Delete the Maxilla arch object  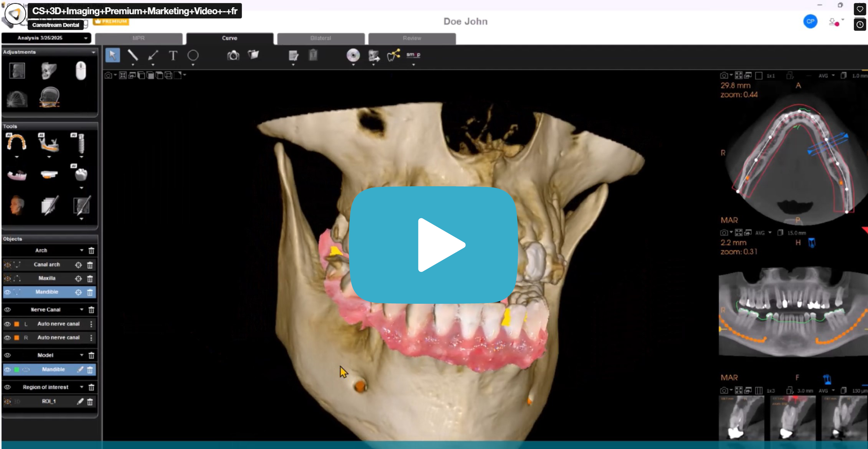click(90, 279)
